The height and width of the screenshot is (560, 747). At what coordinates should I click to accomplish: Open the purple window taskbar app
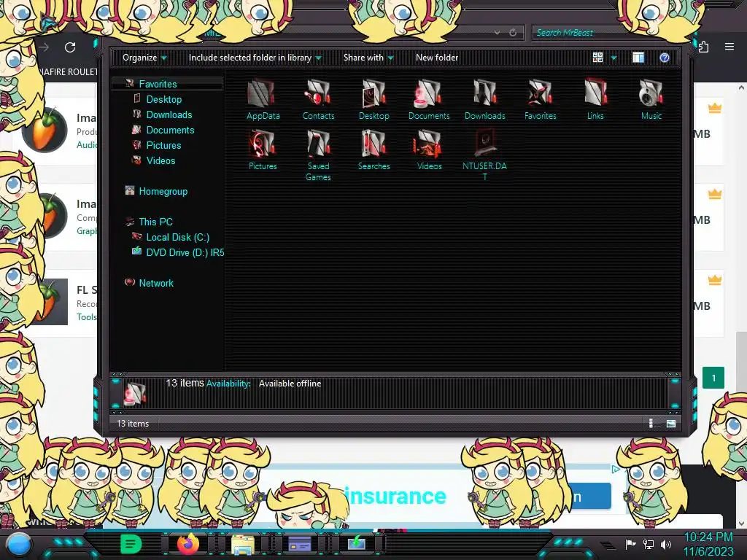(x=300, y=543)
